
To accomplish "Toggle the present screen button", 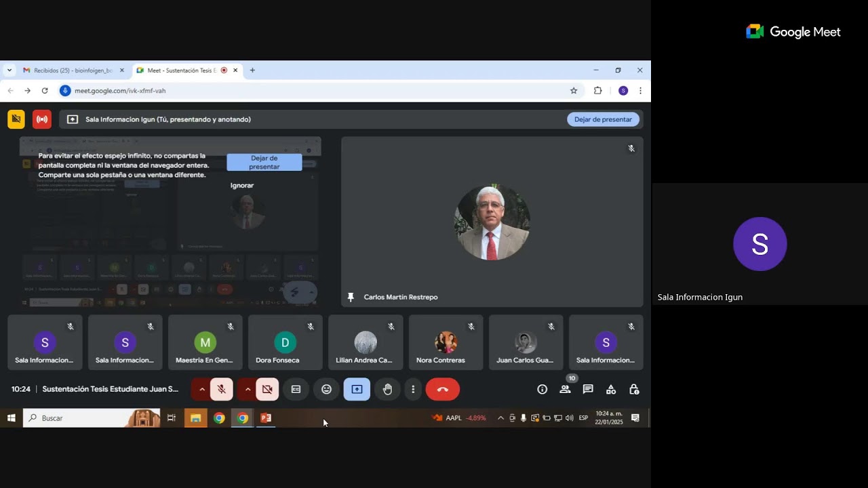I will pos(357,389).
